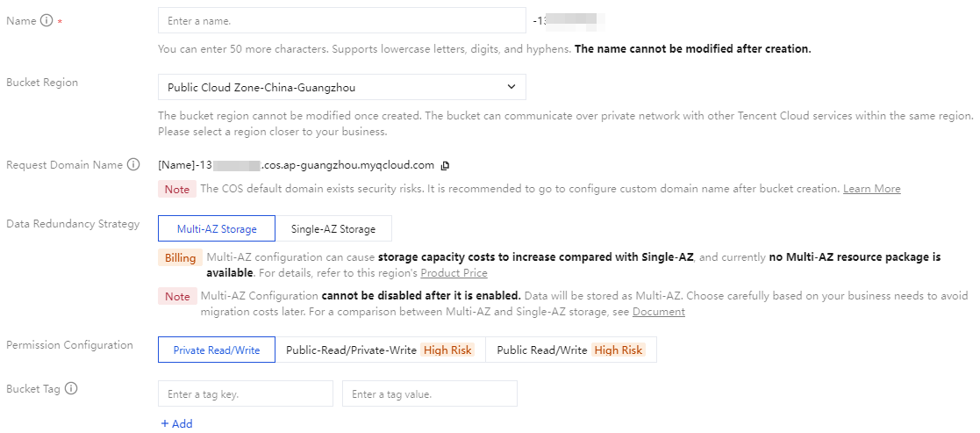Image resolution: width=980 pixels, height=433 pixels.
Task: Click the Data Redundancy Strategy label
Action: pyautogui.click(x=73, y=224)
